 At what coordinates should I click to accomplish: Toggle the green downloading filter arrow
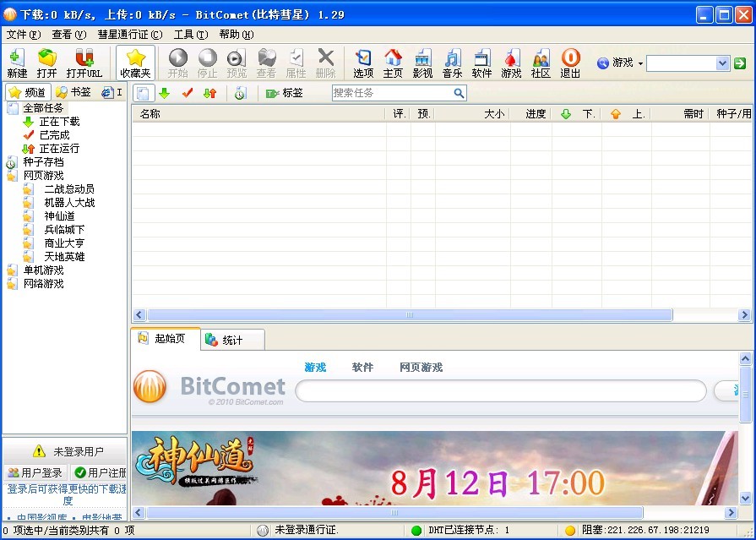point(165,93)
